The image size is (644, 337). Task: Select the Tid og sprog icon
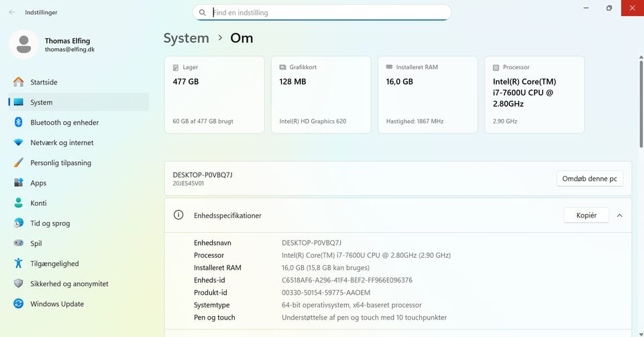pyautogui.click(x=19, y=223)
